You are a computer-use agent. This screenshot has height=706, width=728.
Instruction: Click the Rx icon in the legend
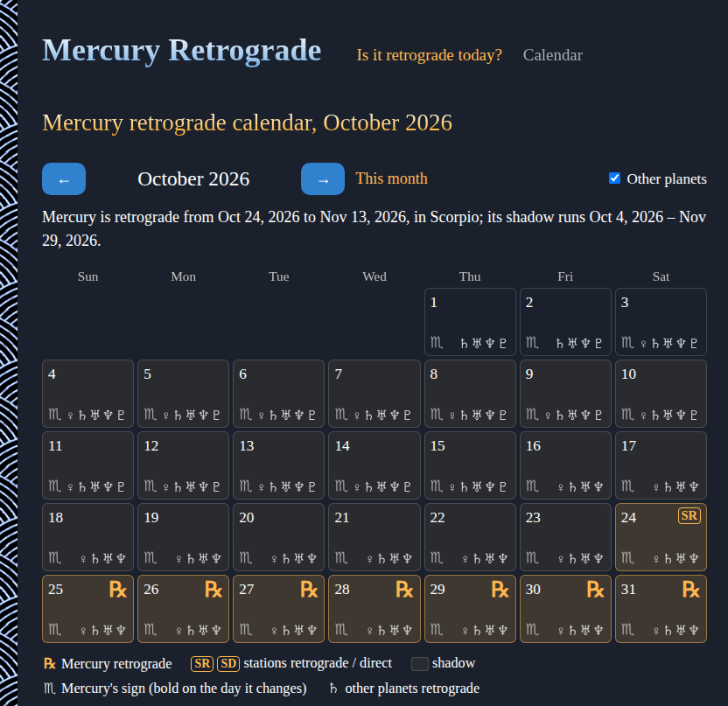(x=50, y=664)
